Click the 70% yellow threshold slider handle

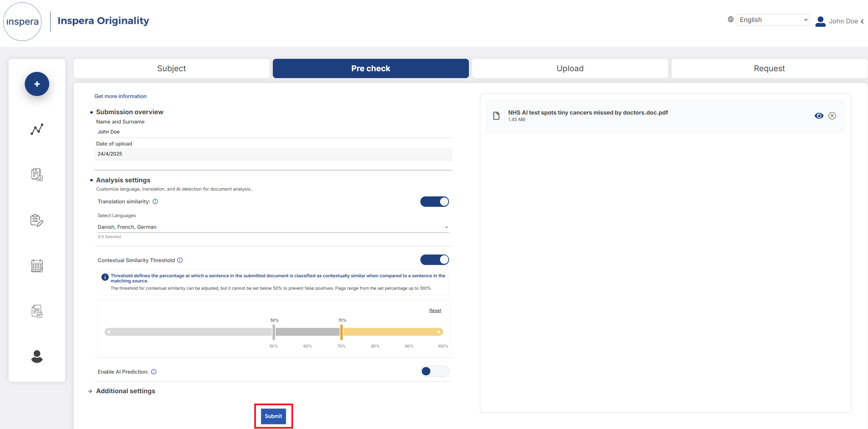tap(341, 332)
